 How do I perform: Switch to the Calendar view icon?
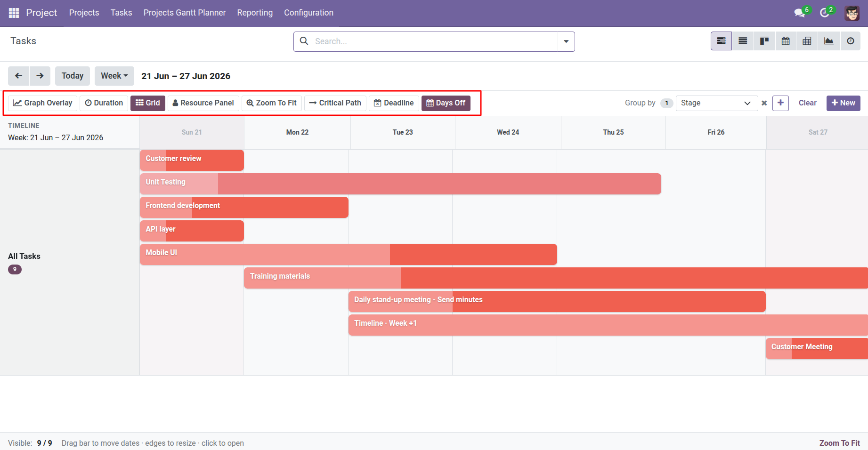pos(786,41)
